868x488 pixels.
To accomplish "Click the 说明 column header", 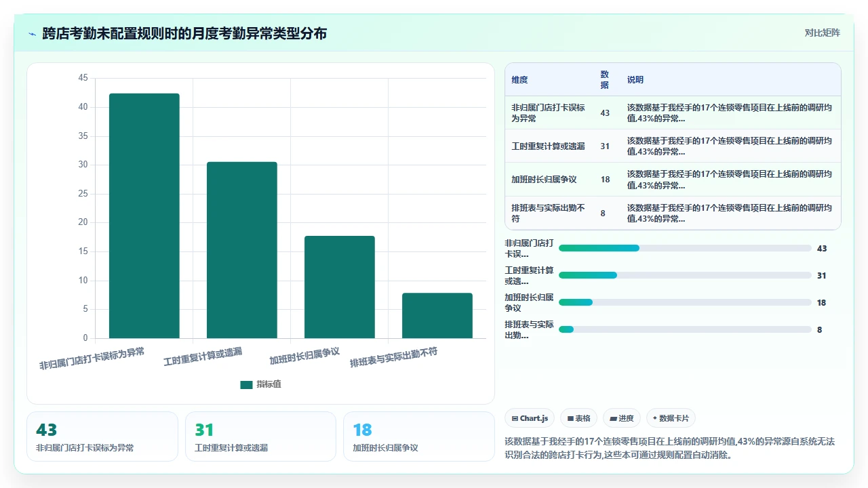I will (635, 80).
